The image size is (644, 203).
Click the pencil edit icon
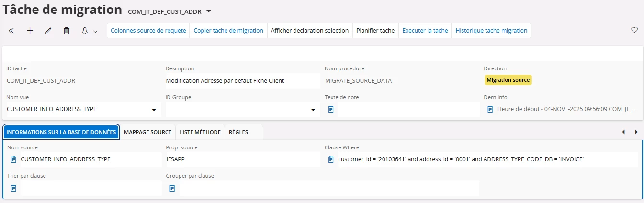tap(48, 31)
